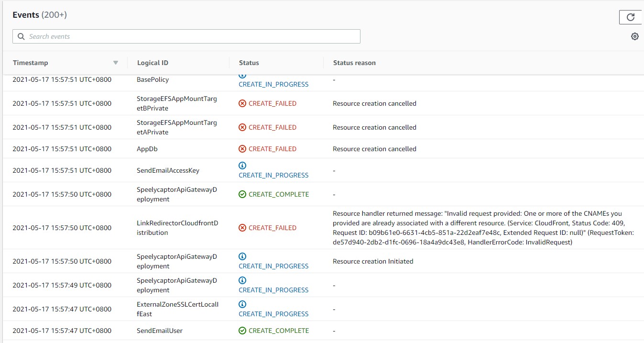
Task: Click info icon in Resource creation Initiated row
Action: (x=242, y=256)
